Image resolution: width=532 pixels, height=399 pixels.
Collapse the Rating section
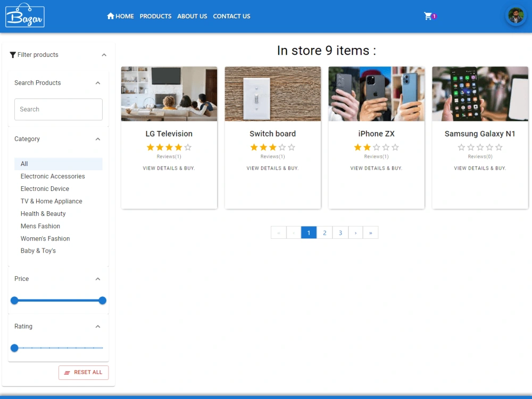[98, 327]
